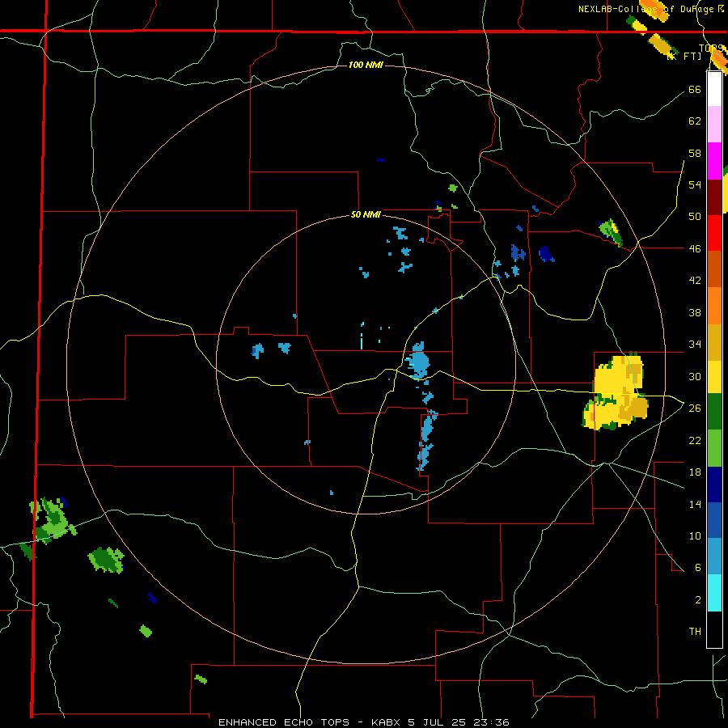728x728 pixels.
Task: Select the 42 scale label
Action: pyautogui.click(x=695, y=280)
